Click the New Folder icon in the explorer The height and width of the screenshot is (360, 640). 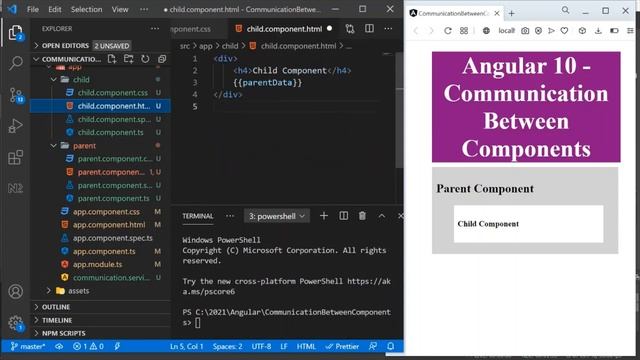tap(129, 59)
